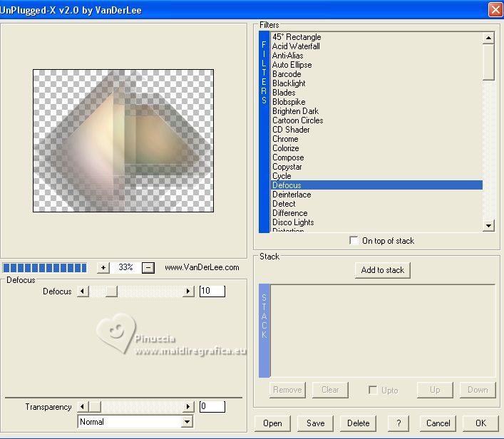This screenshot has height=439, width=504.
Task: Click the Transparency slider thumb
Action: tap(95, 406)
